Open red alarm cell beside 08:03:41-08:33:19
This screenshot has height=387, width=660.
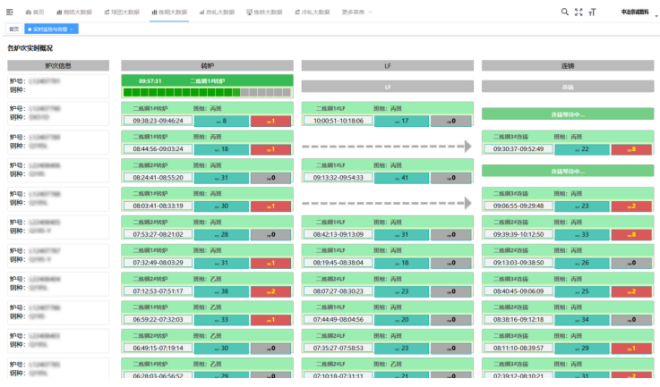pyautogui.click(x=271, y=206)
